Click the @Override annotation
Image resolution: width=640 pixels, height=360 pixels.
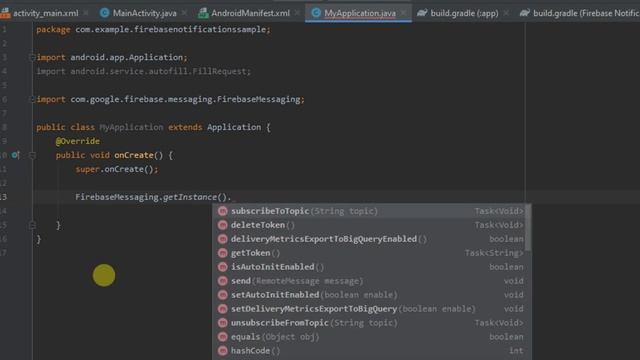[x=78, y=141]
